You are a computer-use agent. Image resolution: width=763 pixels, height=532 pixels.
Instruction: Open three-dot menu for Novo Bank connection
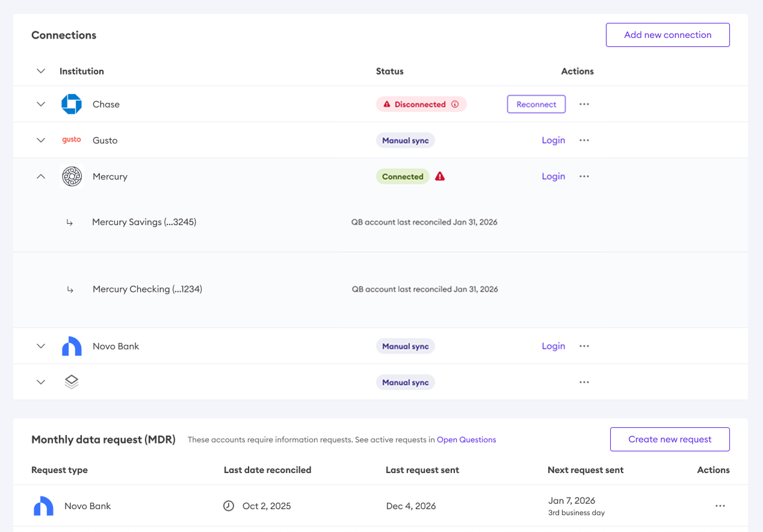click(584, 346)
